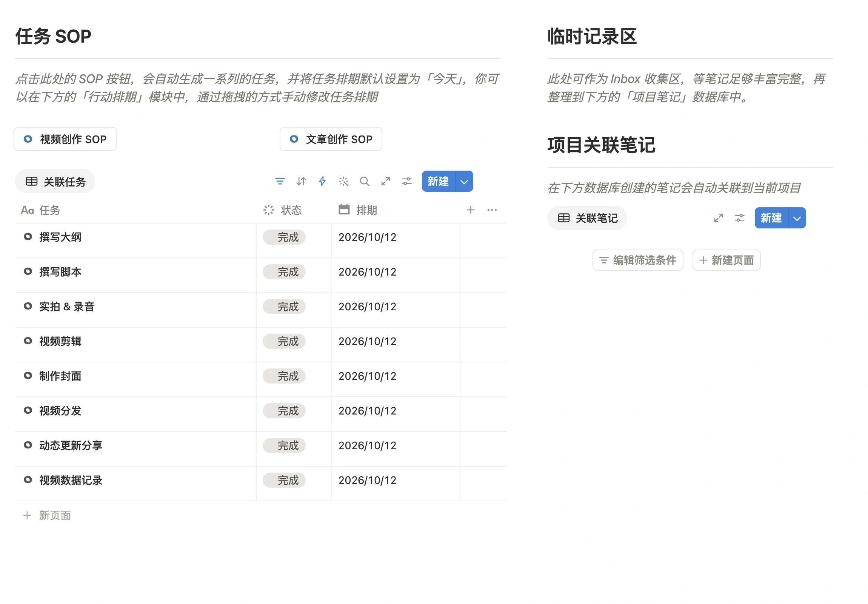Image resolution: width=868 pixels, height=604 pixels.
Task: Select the 关联笔记 view tab
Action: click(x=587, y=218)
